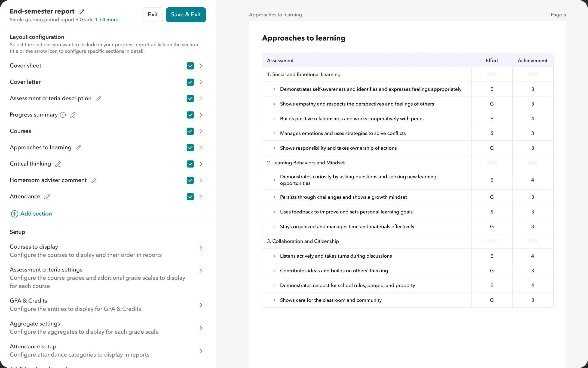This screenshot has height=368, width=588.
Task: Open Homeroom adviser comment chevron
Action: click(x=201, y=180)
